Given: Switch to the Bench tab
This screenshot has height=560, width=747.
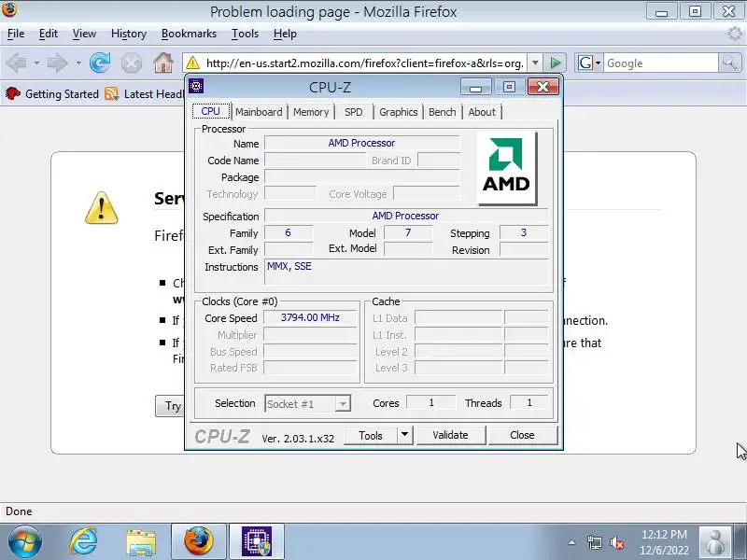Looking at the screenshot, I should [x=442, y=112].
